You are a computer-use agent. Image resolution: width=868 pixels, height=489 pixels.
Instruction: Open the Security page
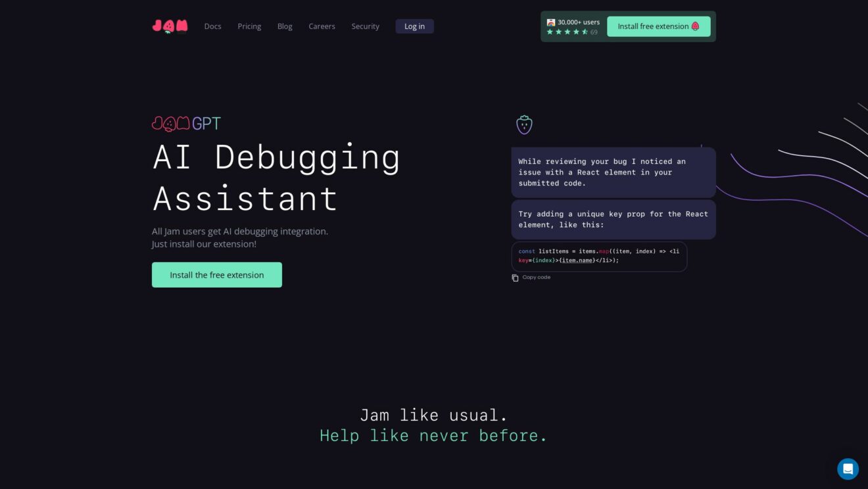(365, 26)
